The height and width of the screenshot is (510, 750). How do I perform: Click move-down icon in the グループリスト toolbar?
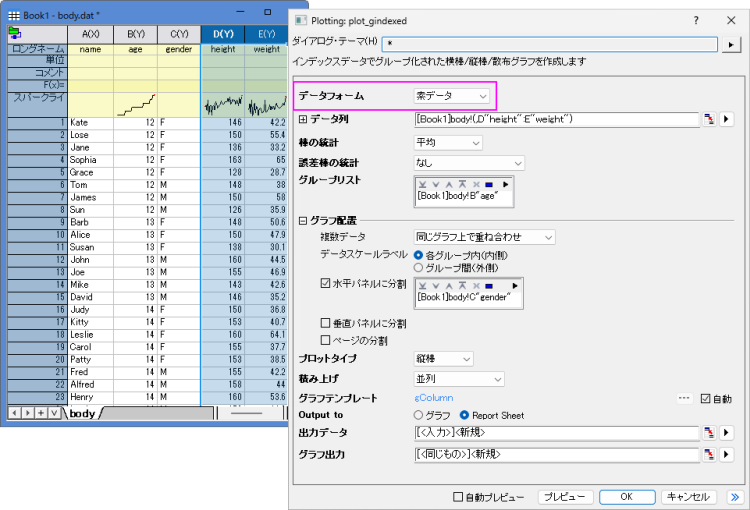(436, 184)
